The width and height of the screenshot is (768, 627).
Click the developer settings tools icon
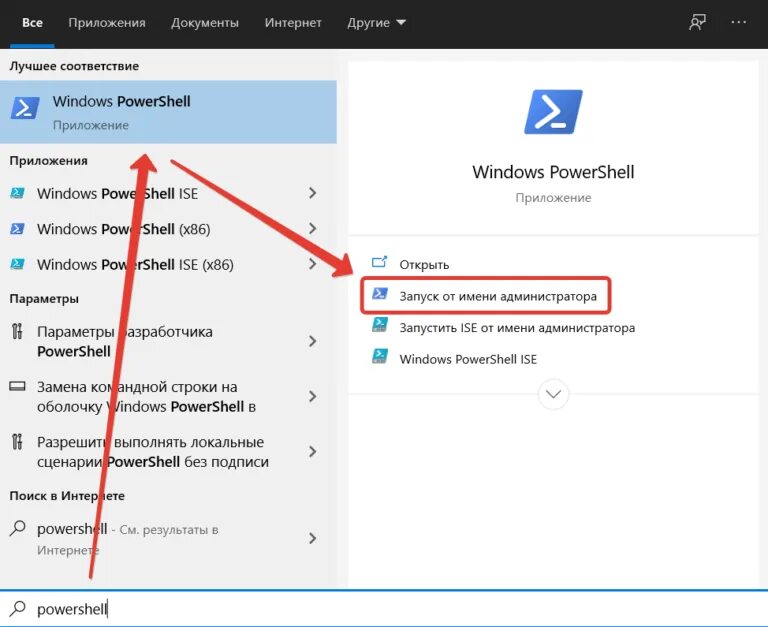coord(17,332)
